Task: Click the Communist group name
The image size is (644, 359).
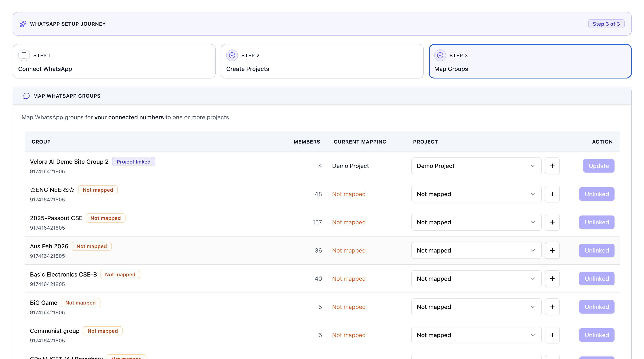Action: [55, 331]
